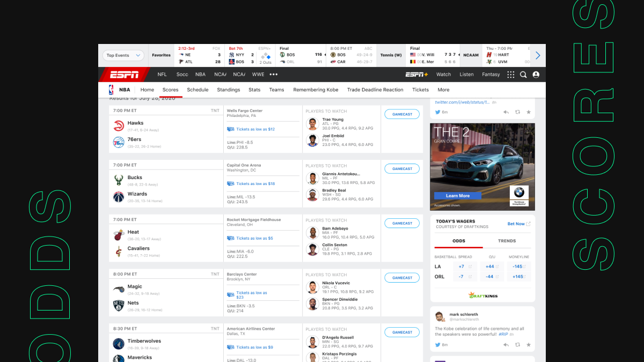Viewport: 644px width, 362px height.
Task: Click Trae Young's player photo
Action: click(x=312, y=124)
